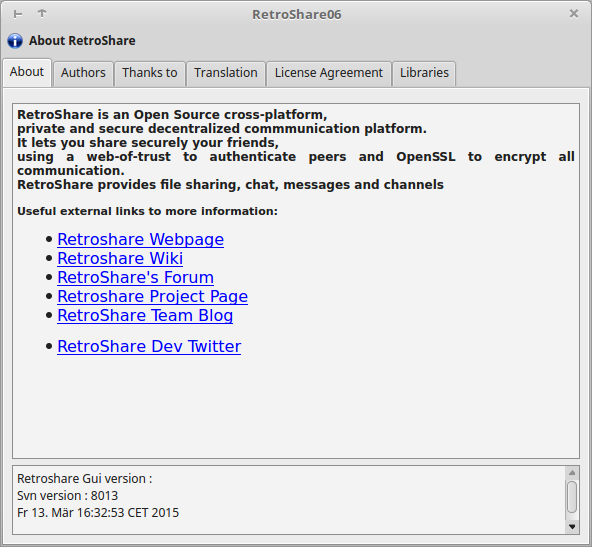Click the 'Svn version : 8013' text
This screenshot has width=592, height=547.
coord(68,496)
